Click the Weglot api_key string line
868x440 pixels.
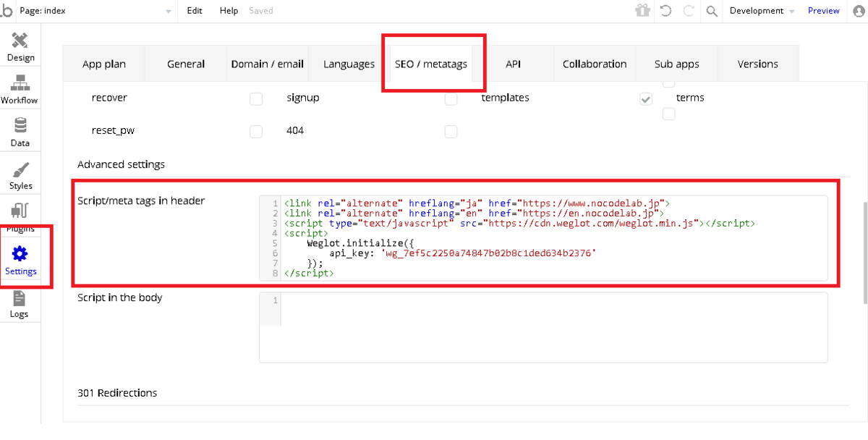pyautogui.click(x=462, y=253)
